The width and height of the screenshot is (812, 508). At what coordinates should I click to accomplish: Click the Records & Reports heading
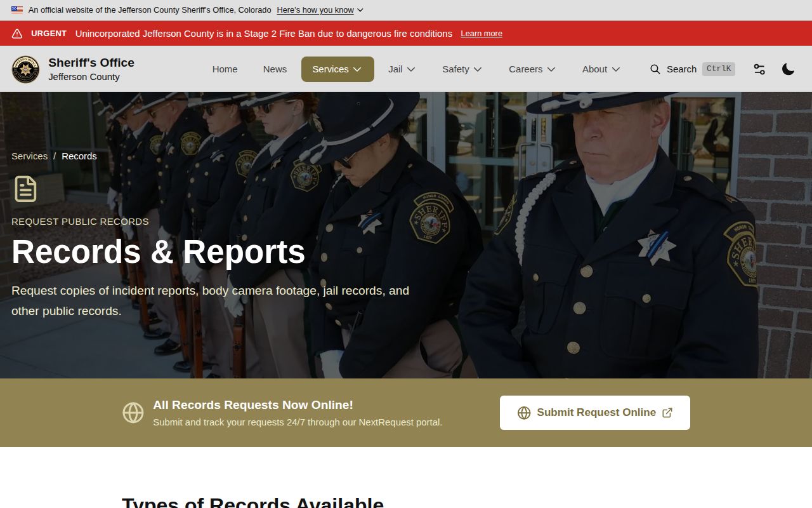click(x=159, y=252)
